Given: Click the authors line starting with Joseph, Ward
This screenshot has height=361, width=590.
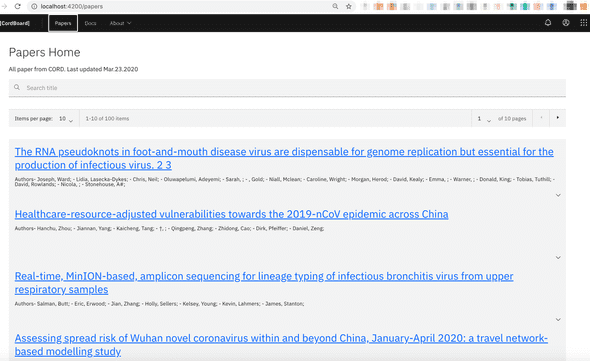Looking at the screenshot, I should point(285,182).
